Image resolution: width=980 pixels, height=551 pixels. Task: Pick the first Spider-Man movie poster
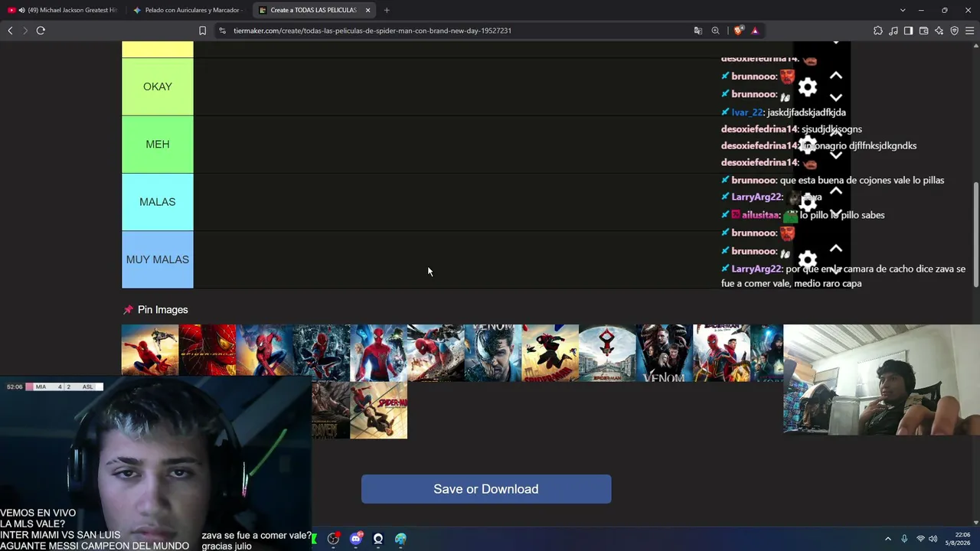150,350
